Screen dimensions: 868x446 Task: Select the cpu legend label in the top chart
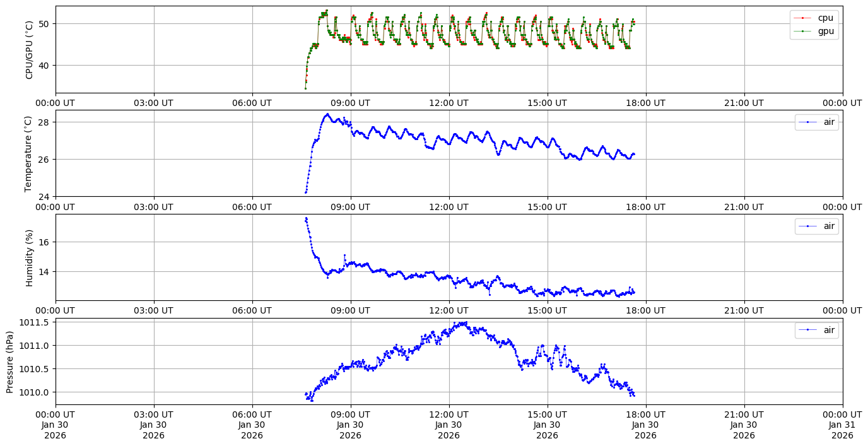(x=825, y=18)
